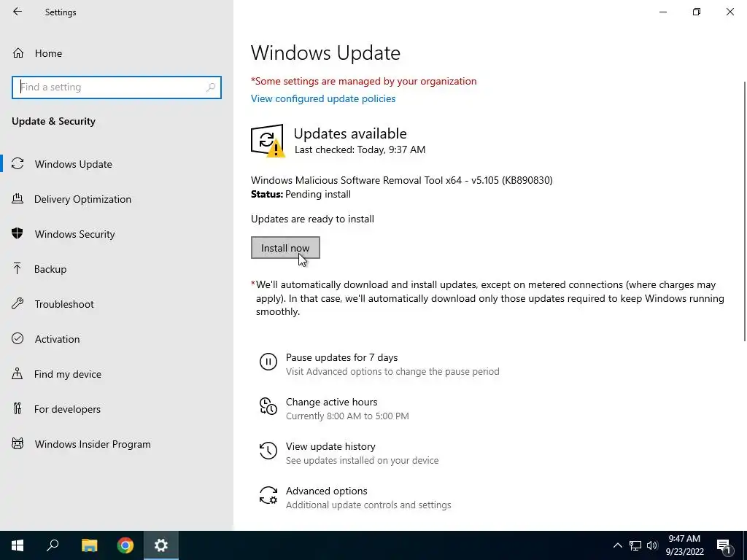Image resolution: width=747 pixels, height=560 pixels.
Task: Click the Windows Update sync arrows icon
Action: (x=18, y=164)
